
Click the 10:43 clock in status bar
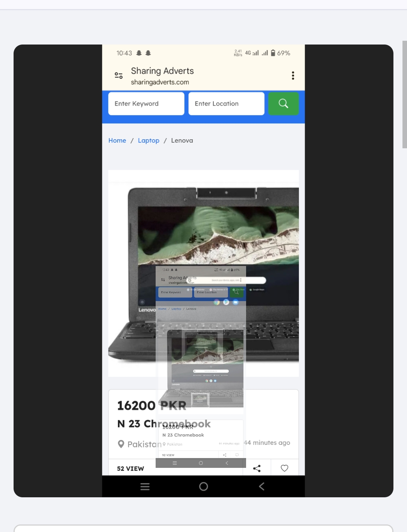(x=124, y=53)
